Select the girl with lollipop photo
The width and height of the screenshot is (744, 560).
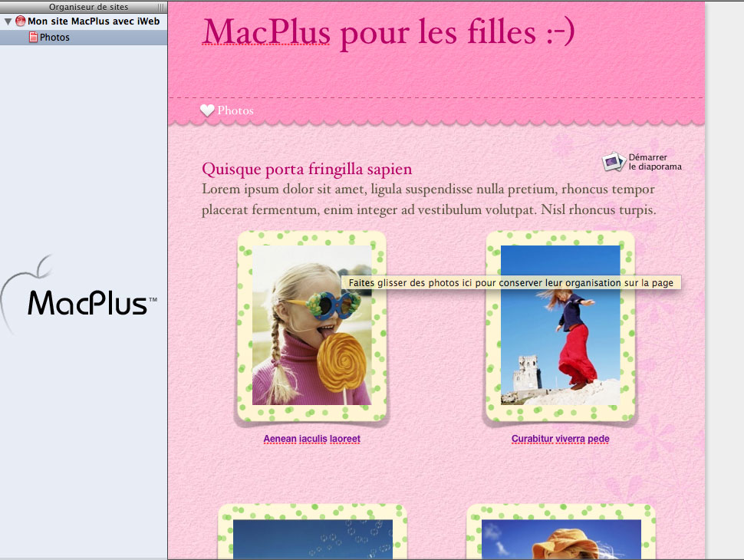coord(311,325)
